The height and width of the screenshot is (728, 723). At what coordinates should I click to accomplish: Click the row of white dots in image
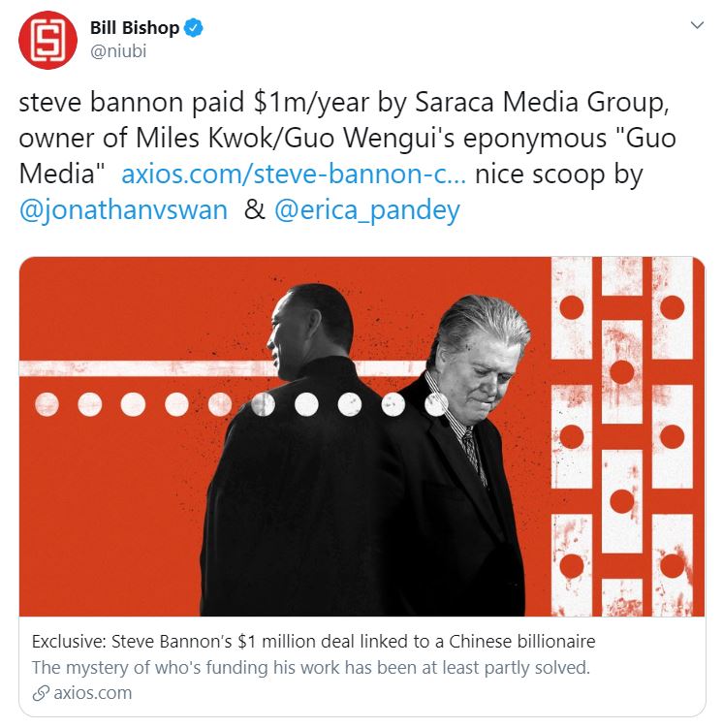point(241,404)
